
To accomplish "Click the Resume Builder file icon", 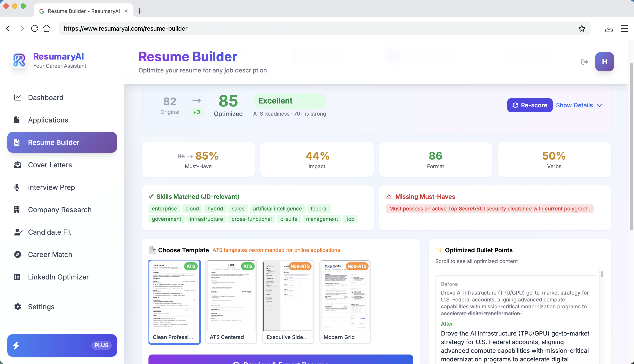I will [x=17, y=142].
